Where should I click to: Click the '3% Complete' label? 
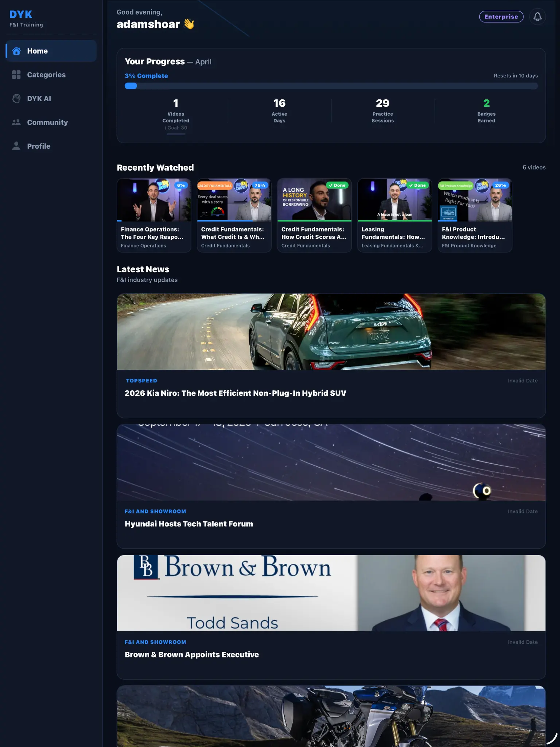pyautogui.click(x=146, y=76)
